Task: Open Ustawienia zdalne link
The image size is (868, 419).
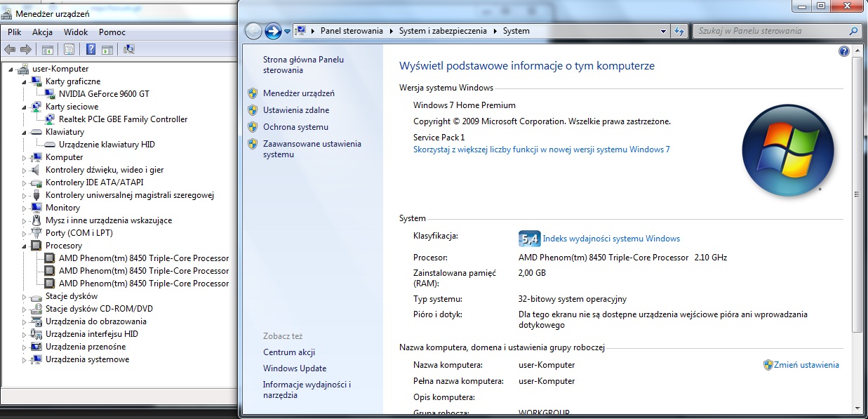Action: (x=296, y=110)
